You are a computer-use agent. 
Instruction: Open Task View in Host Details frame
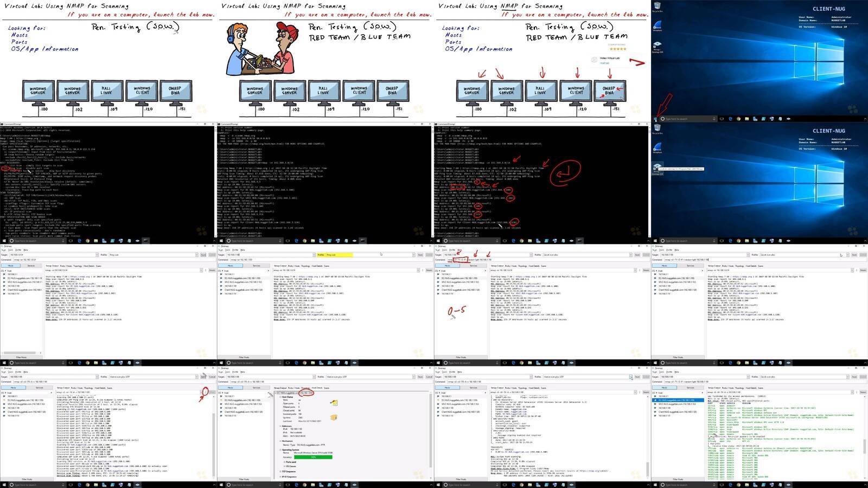coord(288,485)
